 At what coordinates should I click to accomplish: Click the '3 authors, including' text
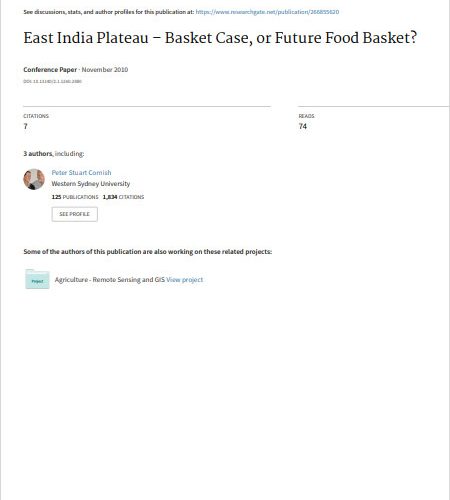[54, 154]
